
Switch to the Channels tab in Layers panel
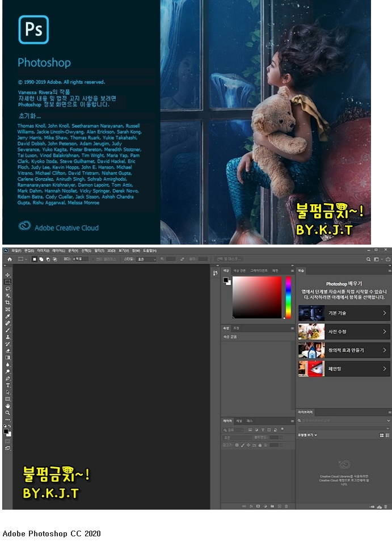(239, 421)
